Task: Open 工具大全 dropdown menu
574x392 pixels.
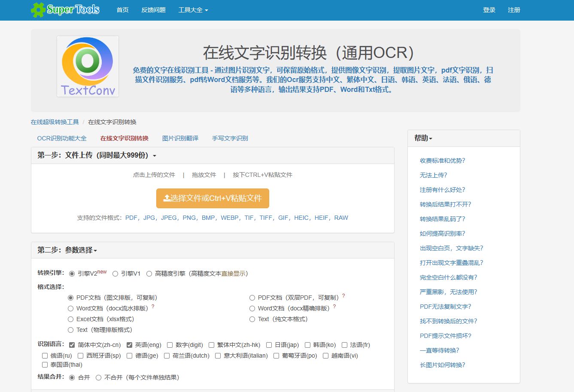Action: 193,10
